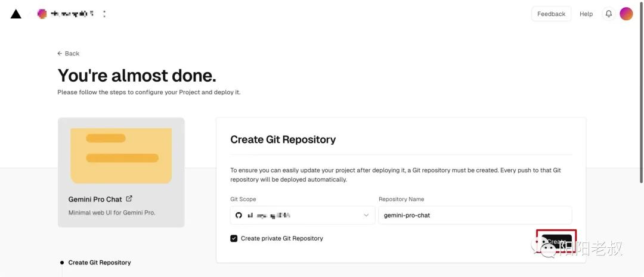Open the notifications bell

click(x=608, y=14)
